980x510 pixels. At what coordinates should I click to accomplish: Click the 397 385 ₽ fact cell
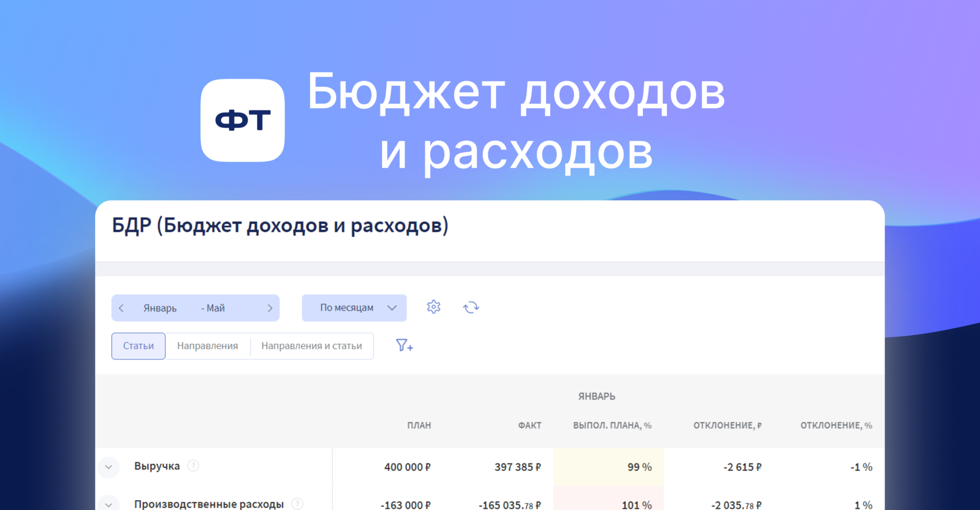517,467
